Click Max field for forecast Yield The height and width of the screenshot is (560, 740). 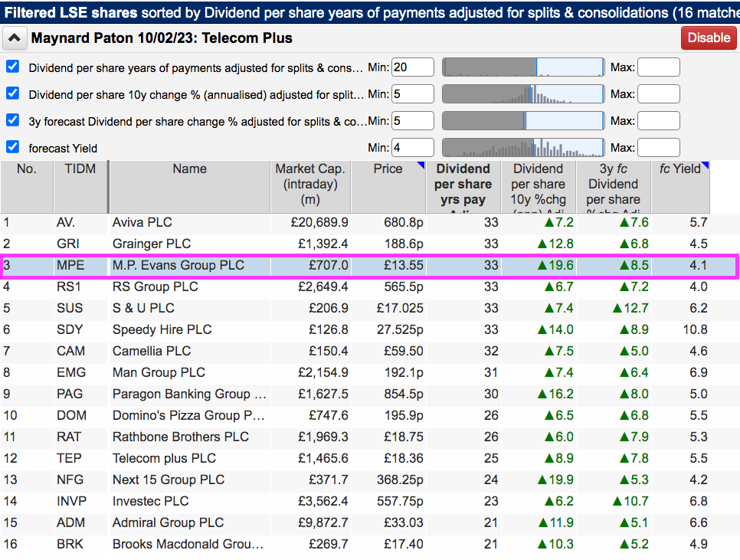pos(658,147)
